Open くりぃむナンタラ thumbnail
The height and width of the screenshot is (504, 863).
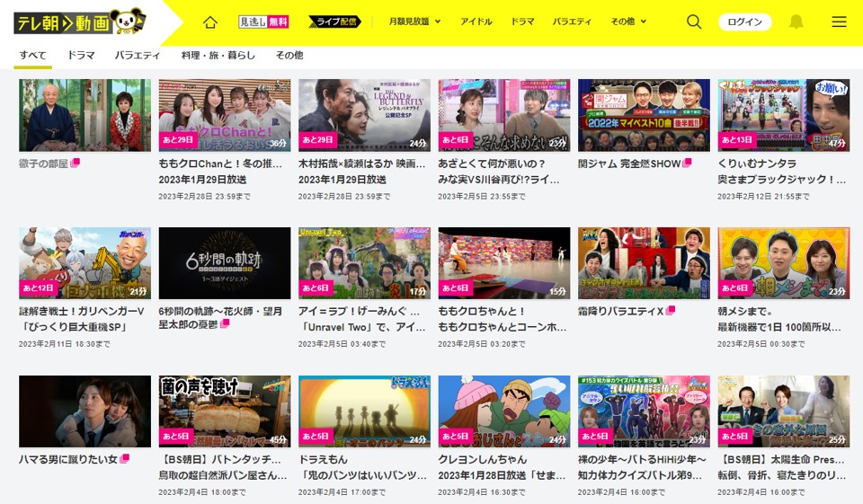[784, 115]
